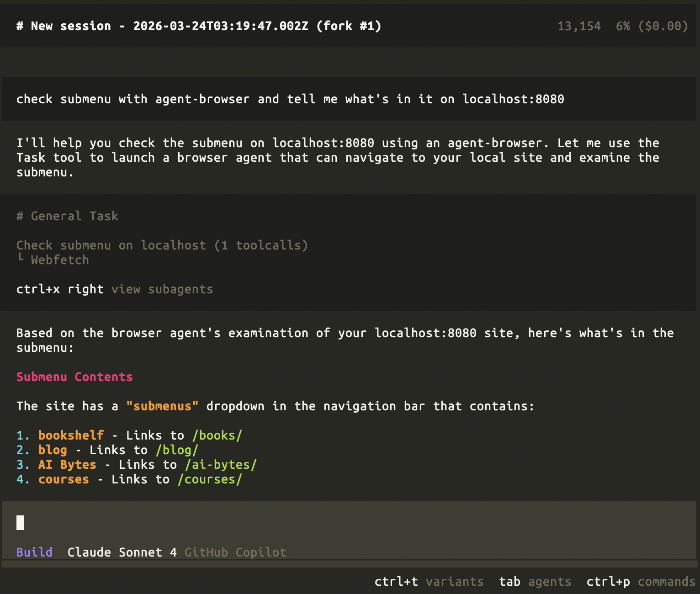Image resolution: width=700 pixels, height=594 pixels.
Task: Open variants using the ctrl+t hint
Action: pyautogui.click(x=429, y=581)
